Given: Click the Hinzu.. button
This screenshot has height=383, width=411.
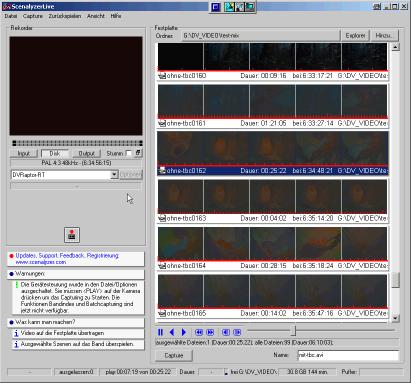Looking at the screenshot, I should click(x=384, y=35).
